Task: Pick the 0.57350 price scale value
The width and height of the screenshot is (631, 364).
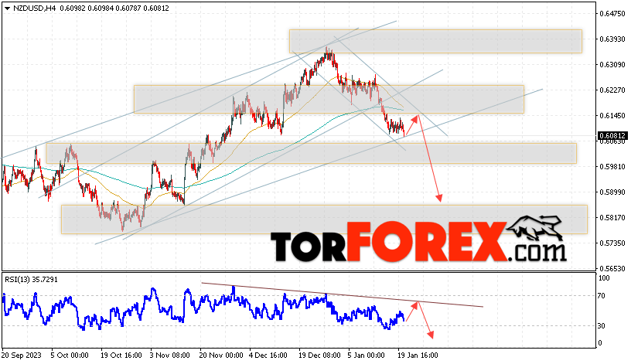Action: [x=612, y=243]
